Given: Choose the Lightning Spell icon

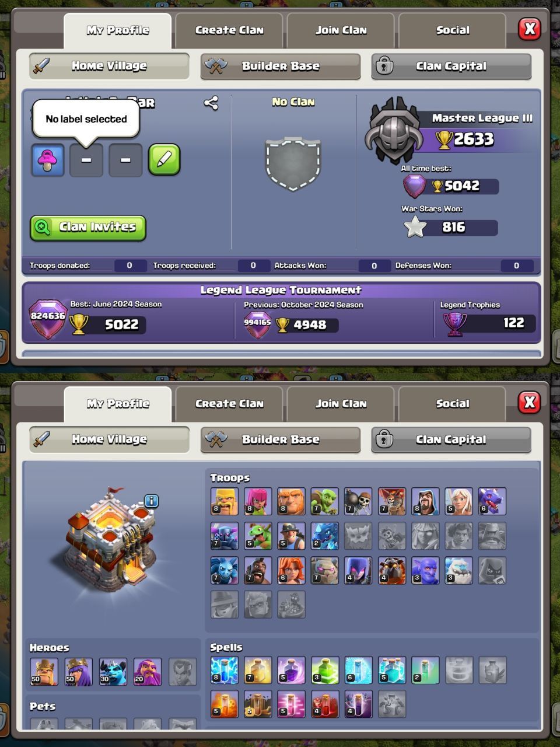Looking at the screenshot, I should (225, 669).
